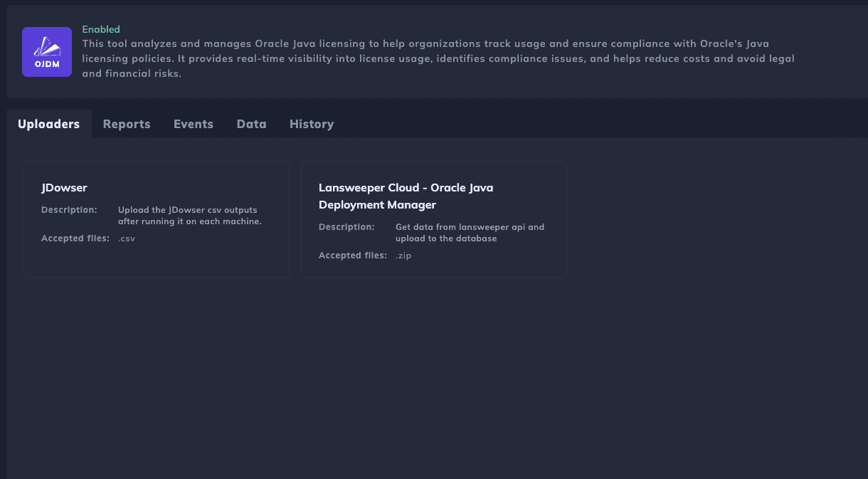Click the Enabled status label

101,29
